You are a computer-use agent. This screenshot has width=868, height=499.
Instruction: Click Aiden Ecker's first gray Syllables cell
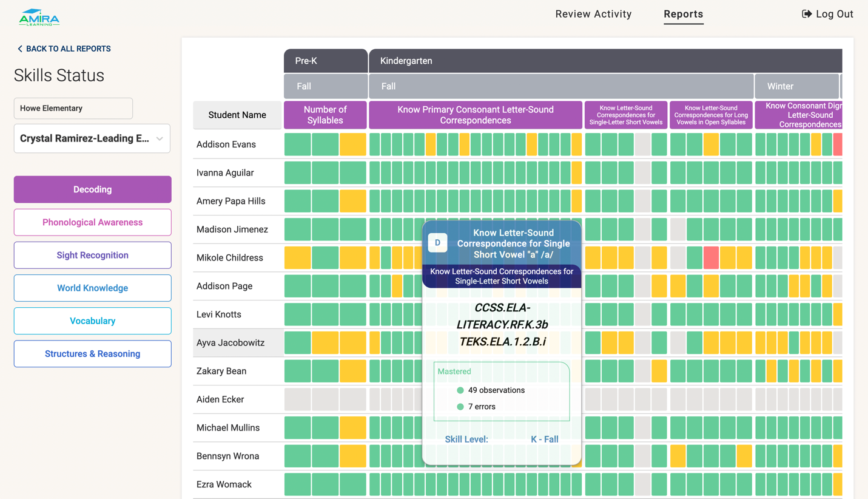tap(298, 399)
